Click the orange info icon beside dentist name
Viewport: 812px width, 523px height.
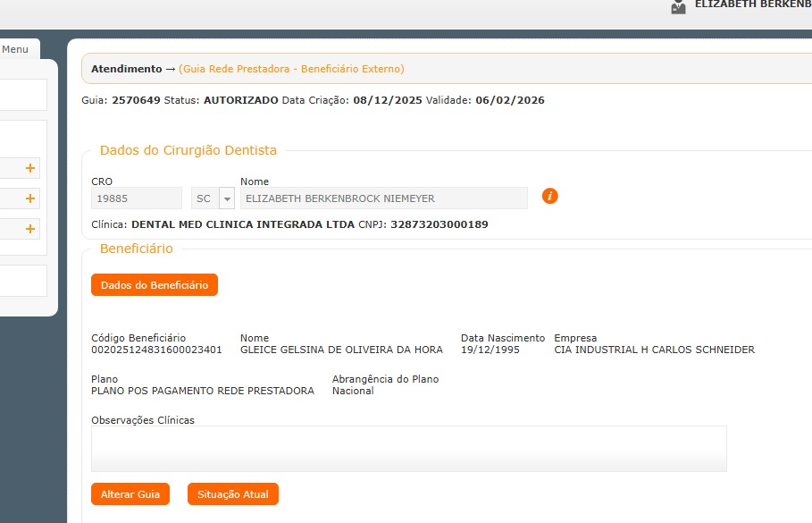tap(549, 196)
